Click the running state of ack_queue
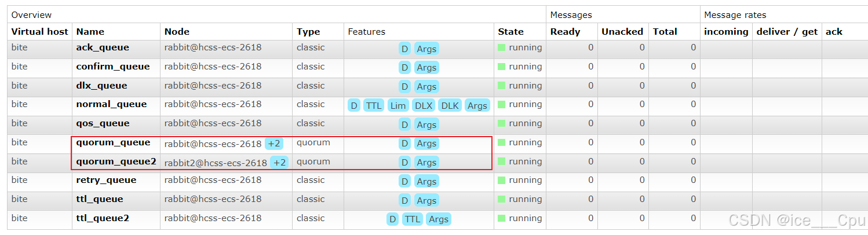The width and height of the screenshot is (868, 235). pyautogui.click(x=520, y=47)
